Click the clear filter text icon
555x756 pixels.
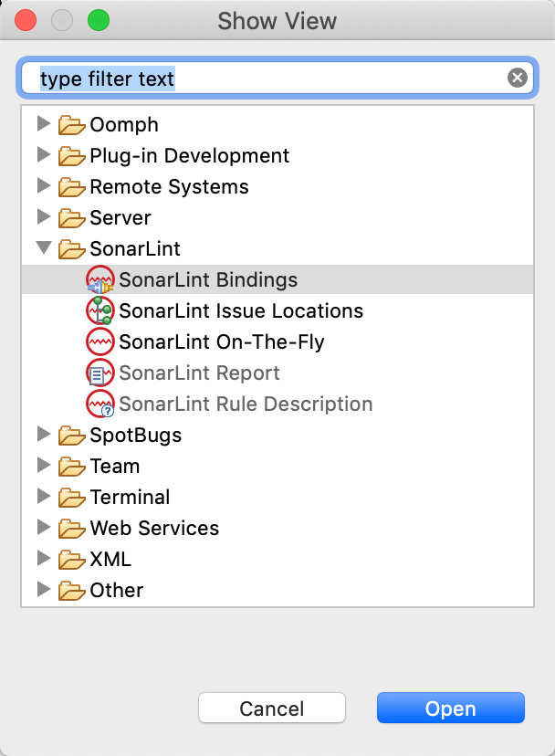(x=518, y=79)
